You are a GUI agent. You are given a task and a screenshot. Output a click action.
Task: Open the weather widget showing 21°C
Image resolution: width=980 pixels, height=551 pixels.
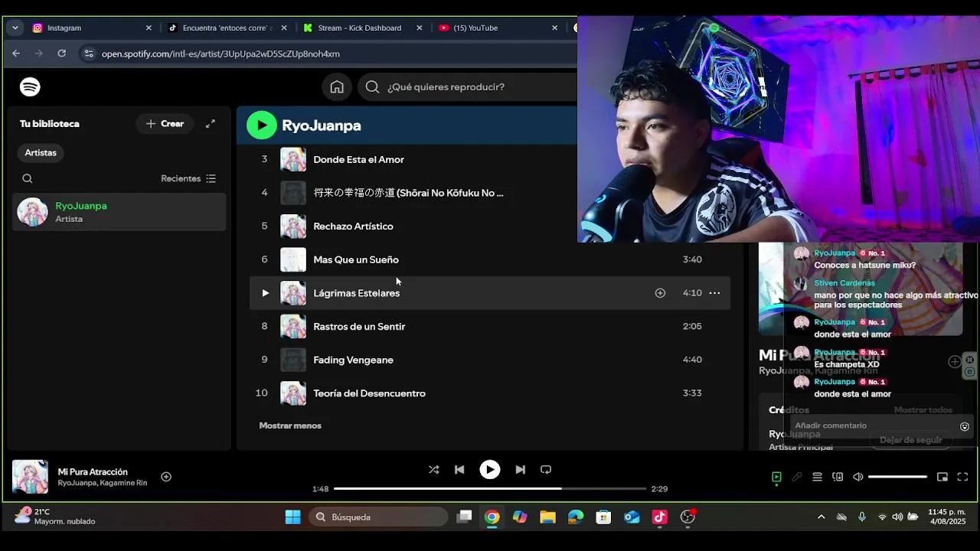[x=55, y=517]
